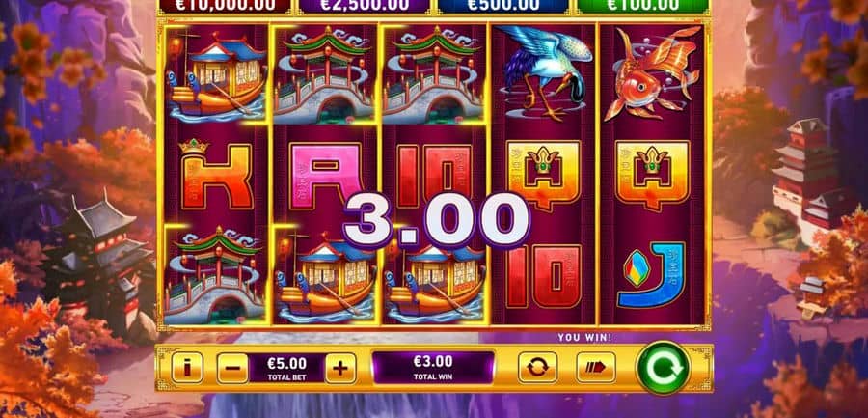The height and width of the screenshot is (418, 868).
Task: Click the blue J symbol
Action: click(x=652, y=275)
